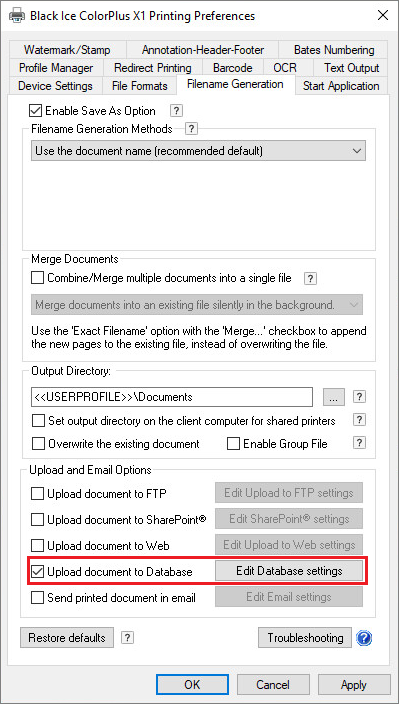The image size is (399, 704).
Task: Click the help icon beside Enable Save As Option
Action: click(176, 110)
